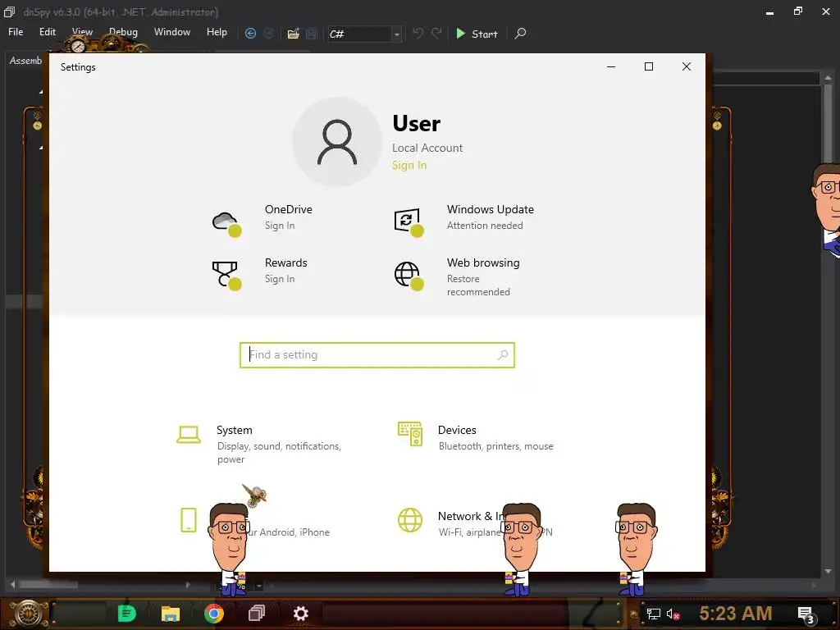Open the Debug menu in dnSpy
This screenshot has width=840, height=630.
pos(123,32)
